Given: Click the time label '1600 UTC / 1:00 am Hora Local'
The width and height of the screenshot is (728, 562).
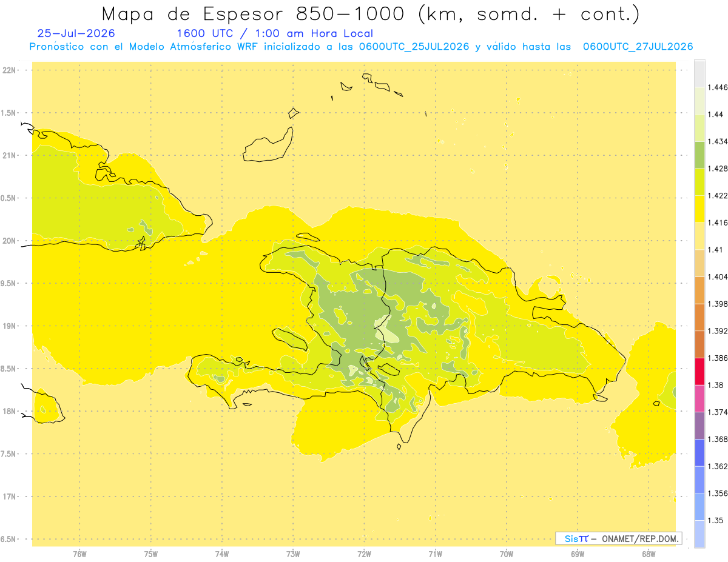Looking at the screenshot, I should point(275,33).
